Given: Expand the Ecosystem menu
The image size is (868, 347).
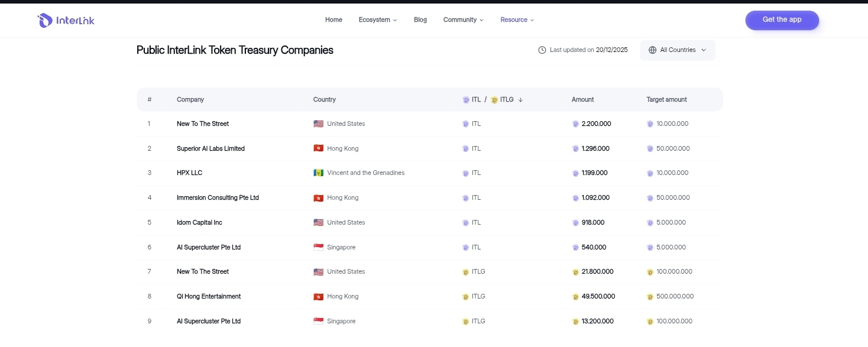Looking at the screenshot, I should click(378, 20).
